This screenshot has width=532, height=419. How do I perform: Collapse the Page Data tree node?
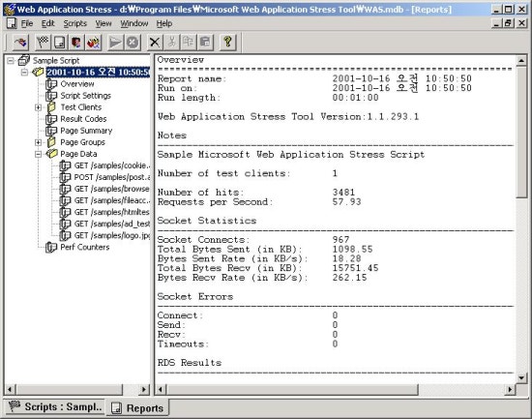pyautogui.click(x=39, y=154)
